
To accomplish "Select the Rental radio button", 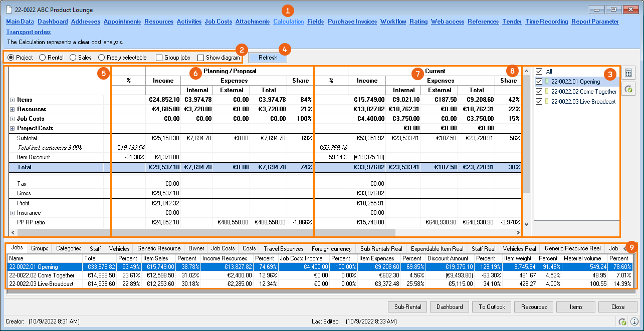I will pyautogui.click(x=43, y=58).
